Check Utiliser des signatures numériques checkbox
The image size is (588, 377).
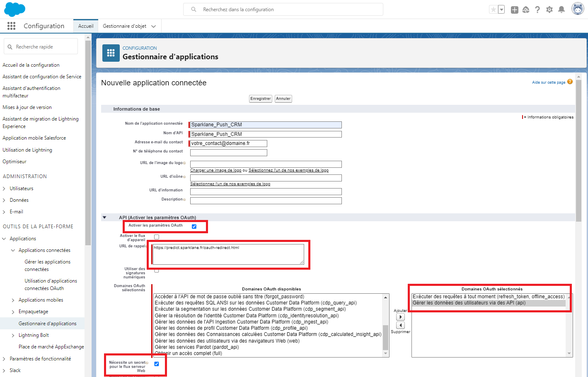click(x=157, y=271)
